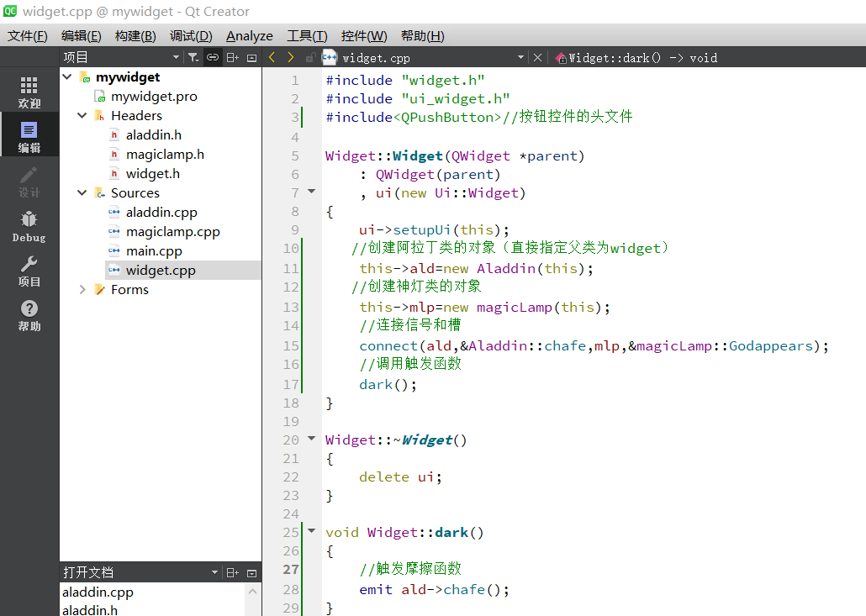Collapse the Sources folder
866x616 pixels.
82,192
